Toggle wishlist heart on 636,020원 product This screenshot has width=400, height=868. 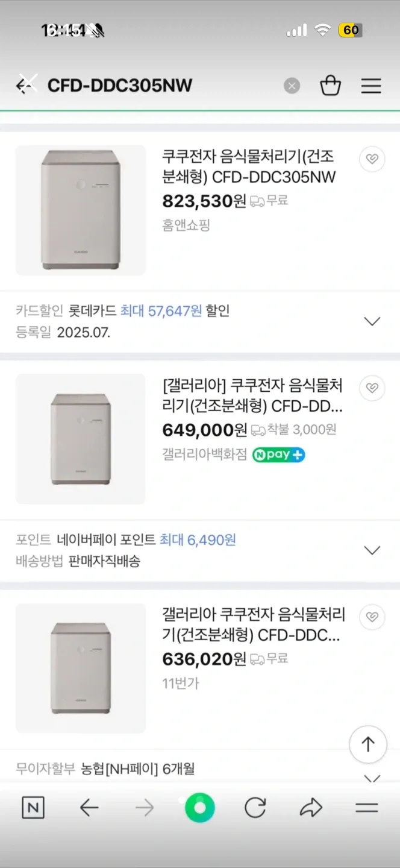[x=372, y=617]
